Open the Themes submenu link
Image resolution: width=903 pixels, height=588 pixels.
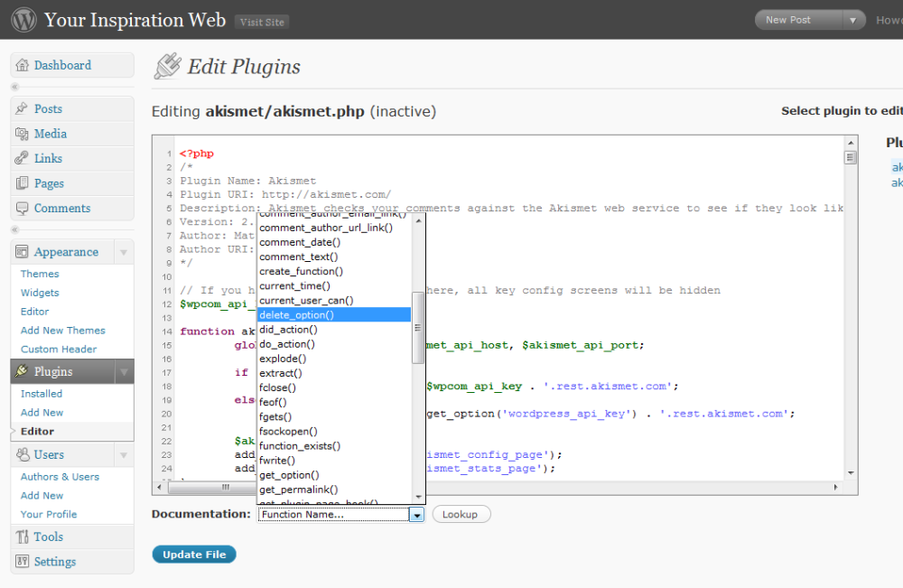pyautogui.click(x=40, y=274)
